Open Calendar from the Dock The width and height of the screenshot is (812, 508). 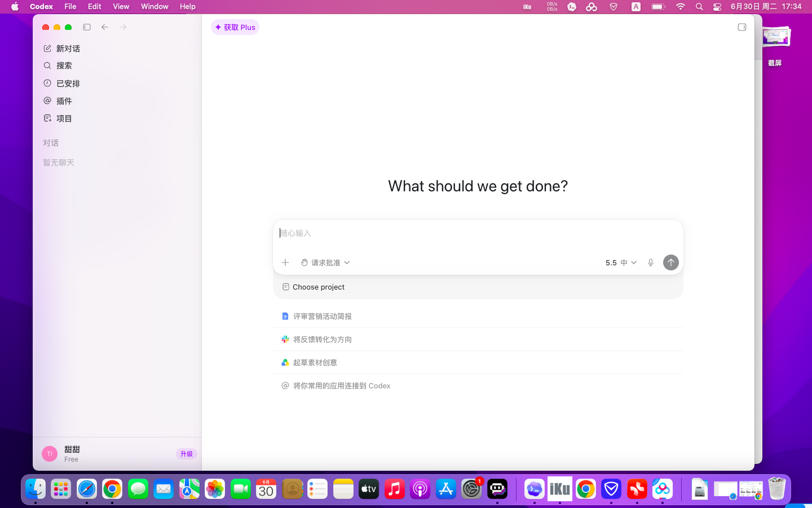tap(266, 489)
